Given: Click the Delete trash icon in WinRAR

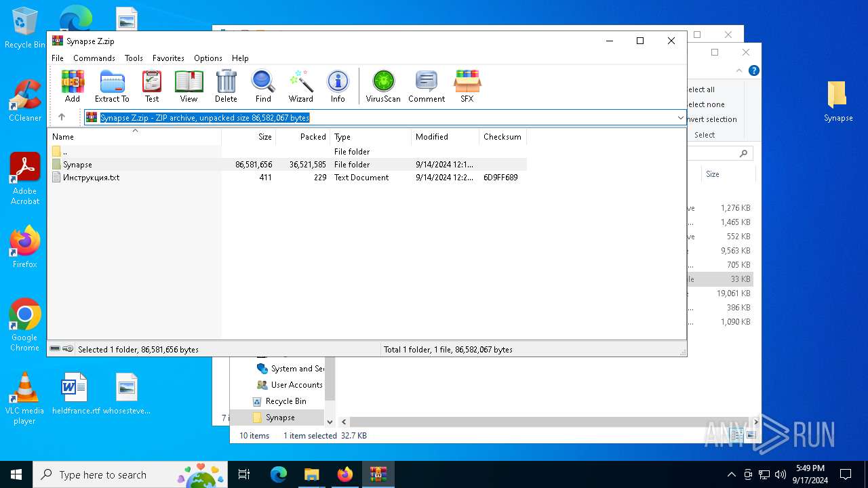Looking at the screenshot, I should 226,86.
